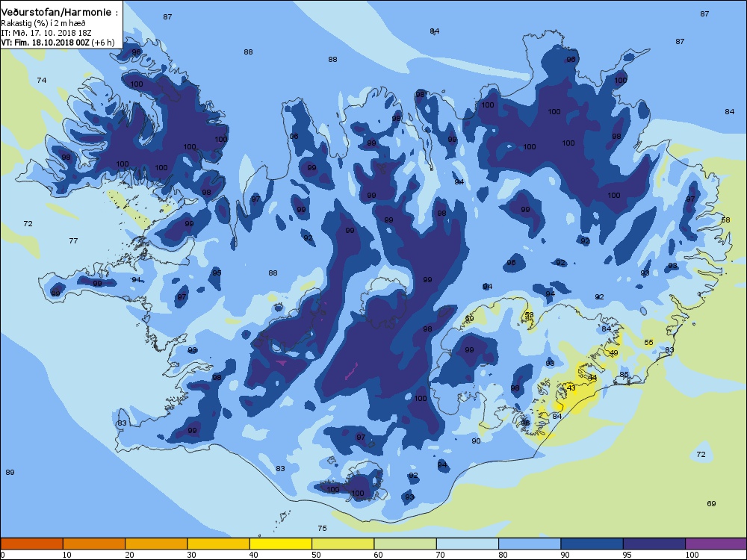Screen dimensions: 747x560
Task: Choose the 90–95 dark blue legend swatch
Action: click(x=592, y=544)
